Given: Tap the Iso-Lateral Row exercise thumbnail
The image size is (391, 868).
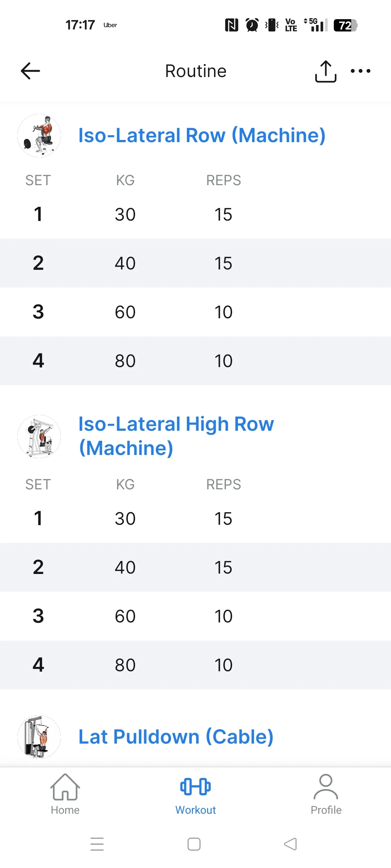Looking at the screenshot, I should pyautogui.click(x=39, y=136).
